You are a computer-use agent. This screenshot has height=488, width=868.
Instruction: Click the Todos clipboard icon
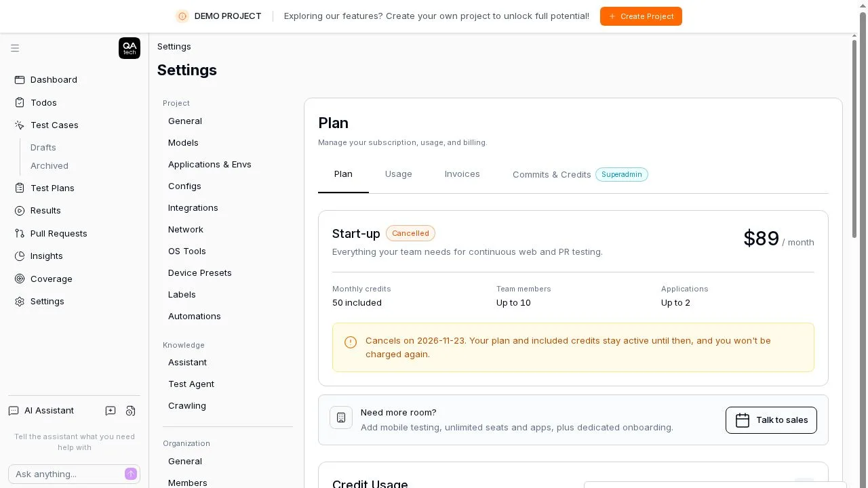tap(20, 103)
